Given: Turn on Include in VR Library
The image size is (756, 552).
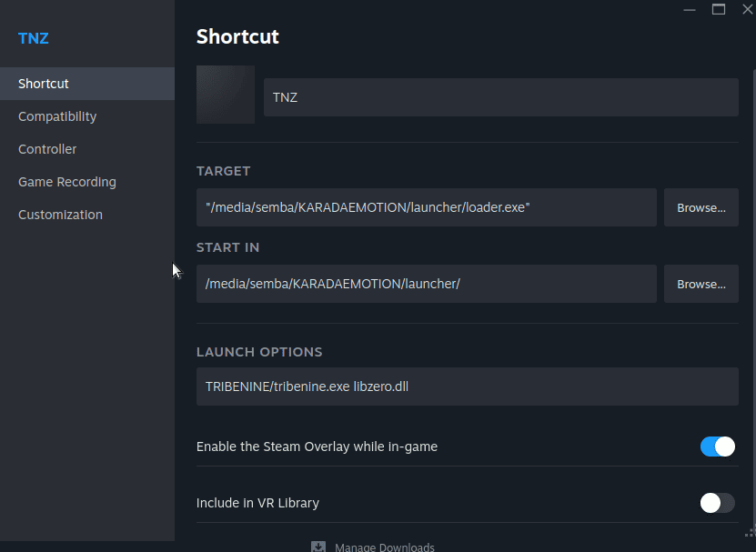Looking at the screenshot, I should (x=717, y=503).
